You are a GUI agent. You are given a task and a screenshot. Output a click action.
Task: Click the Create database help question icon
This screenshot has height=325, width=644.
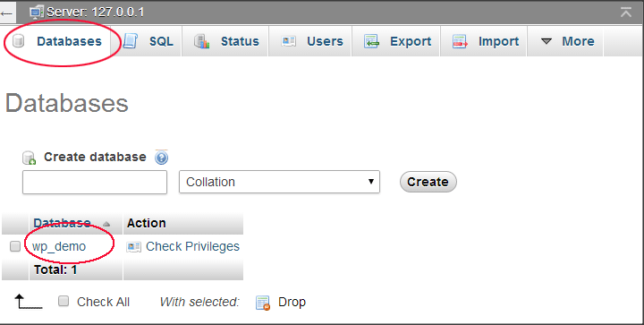(161, 158)
